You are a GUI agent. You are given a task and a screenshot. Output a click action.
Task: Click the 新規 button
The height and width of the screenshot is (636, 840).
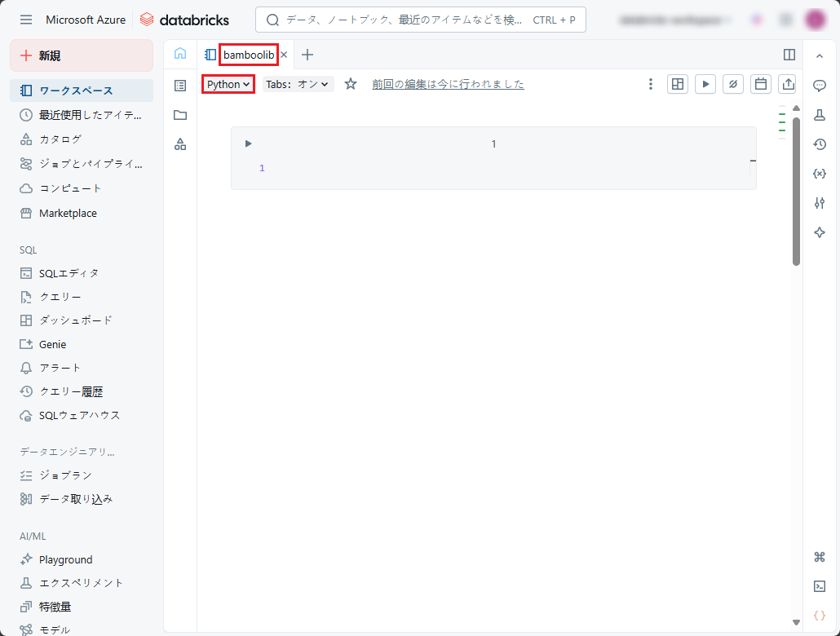point(81,55)
